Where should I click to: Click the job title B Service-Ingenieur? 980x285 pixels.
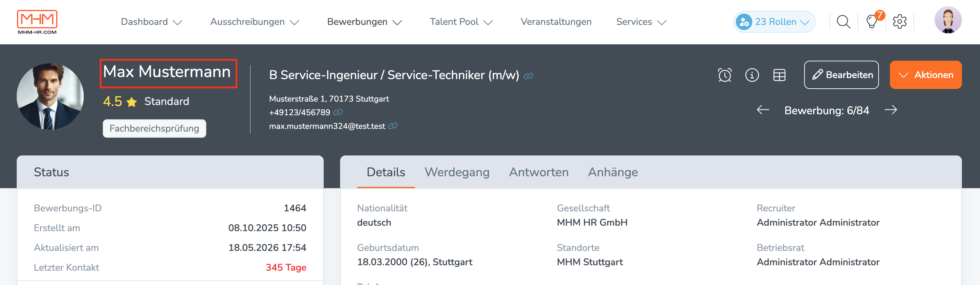click(394, 75)
